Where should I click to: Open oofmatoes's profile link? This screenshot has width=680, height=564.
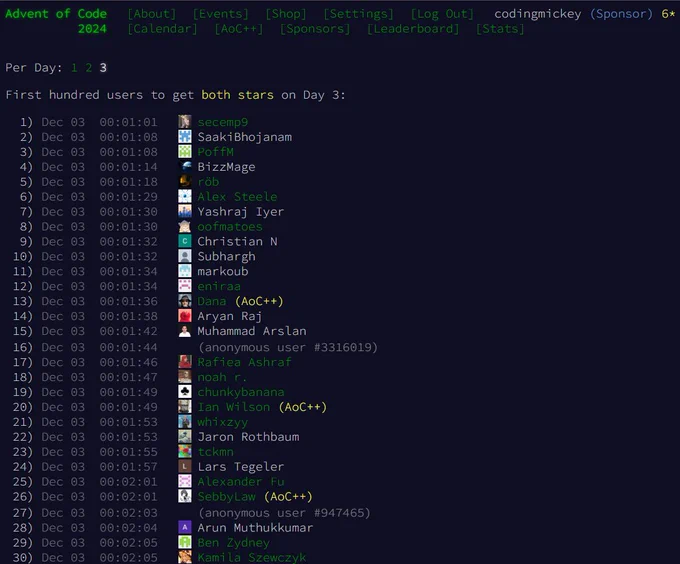click(230, 227)
